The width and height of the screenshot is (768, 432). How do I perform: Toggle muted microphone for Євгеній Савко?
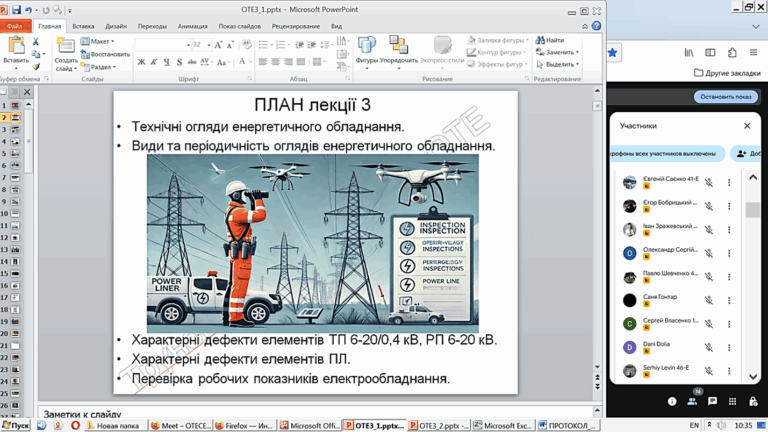tap(708, 183)
